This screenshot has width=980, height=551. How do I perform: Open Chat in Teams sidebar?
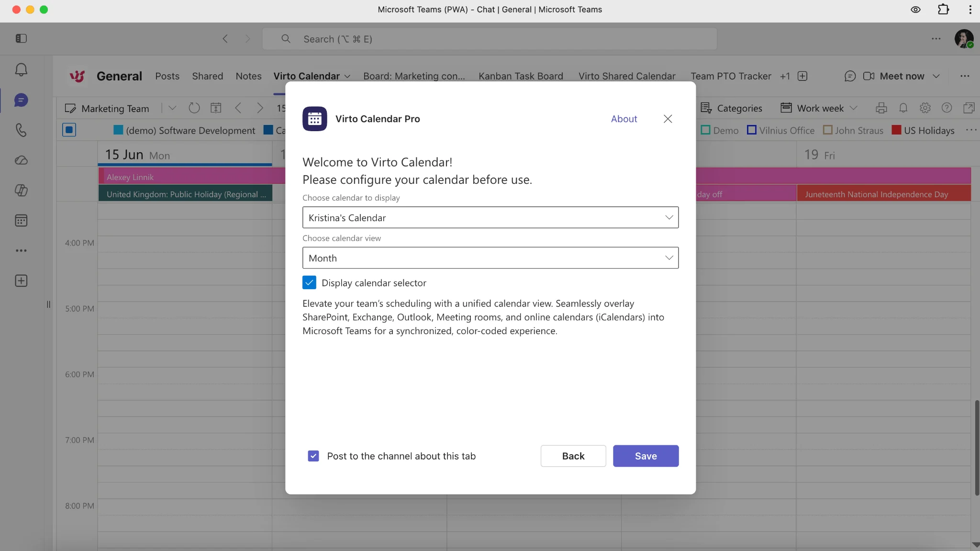click(21, 100)
